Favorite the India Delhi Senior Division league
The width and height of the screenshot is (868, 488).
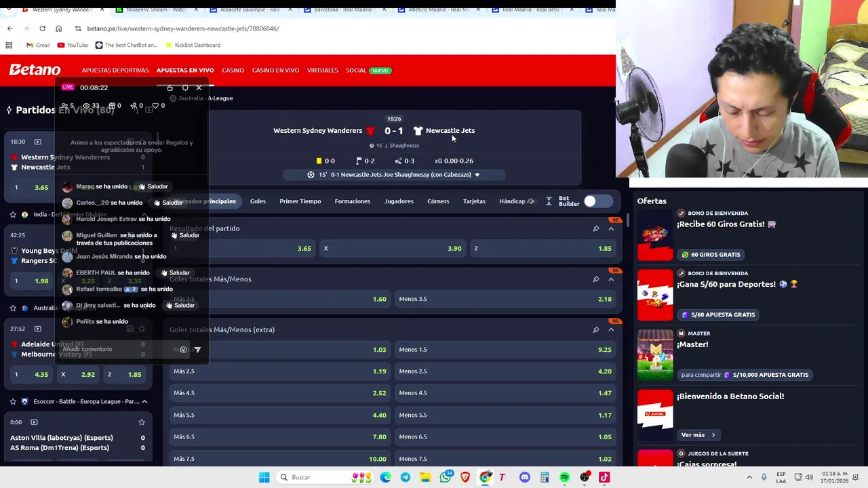pyautogui.click(x=13, y=214)
